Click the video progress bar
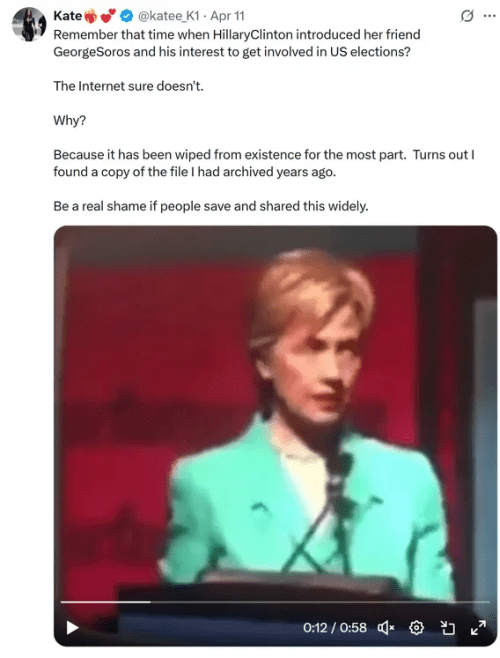The height and width of the screenshot is (658, 500). 275,602
